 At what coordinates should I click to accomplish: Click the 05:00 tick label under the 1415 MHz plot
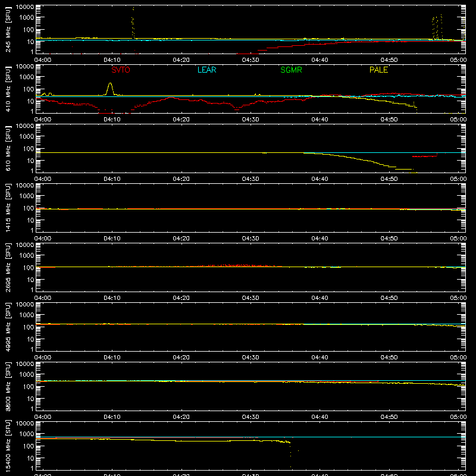tap(458, 239)
